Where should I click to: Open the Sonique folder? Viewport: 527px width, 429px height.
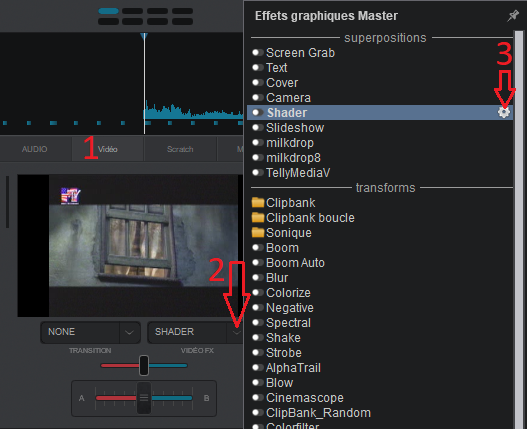pyautogui.click(x=282, y=233)
